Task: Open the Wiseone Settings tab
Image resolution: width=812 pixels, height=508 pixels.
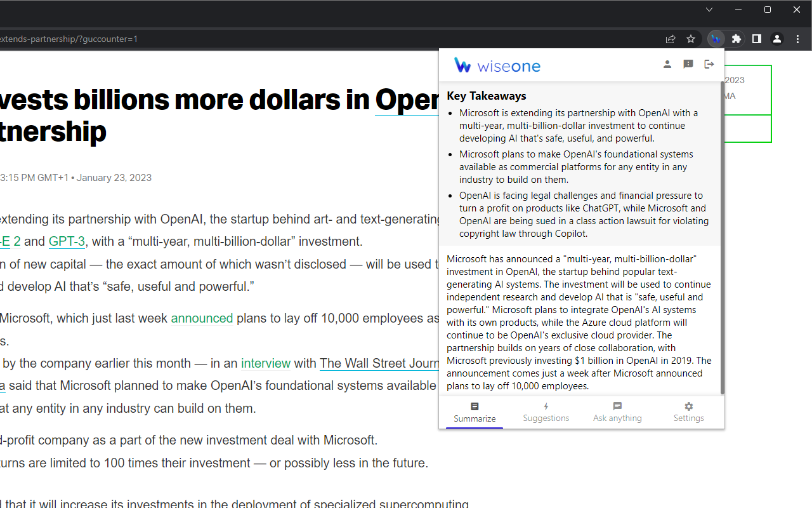Action: (689, 412)
